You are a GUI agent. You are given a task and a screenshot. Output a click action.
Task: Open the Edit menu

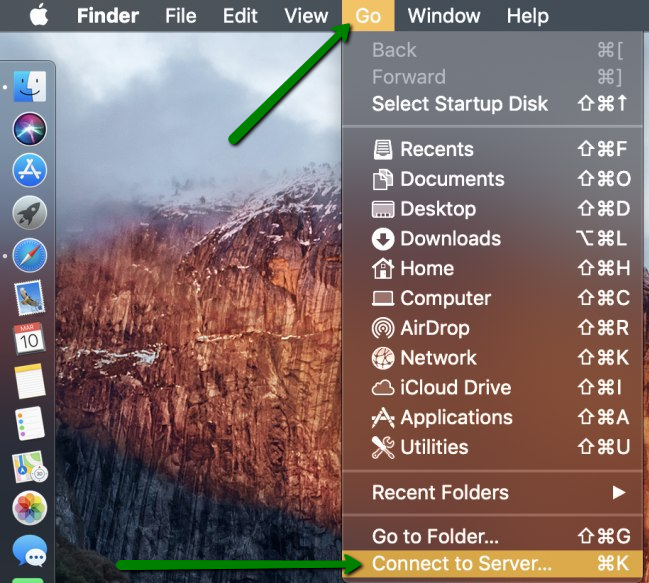tap(240, 16)
